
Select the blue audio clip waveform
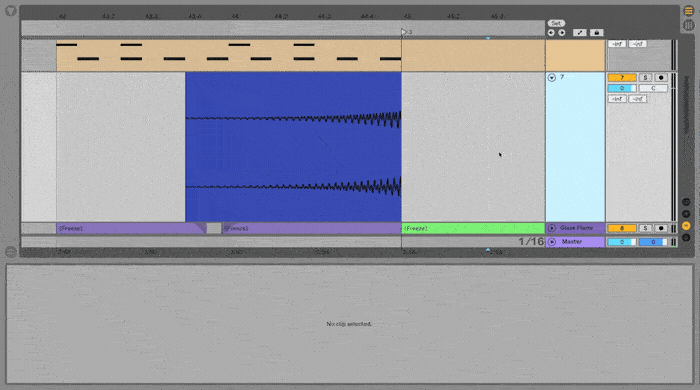pyautogui.click(x=293, y=147)
